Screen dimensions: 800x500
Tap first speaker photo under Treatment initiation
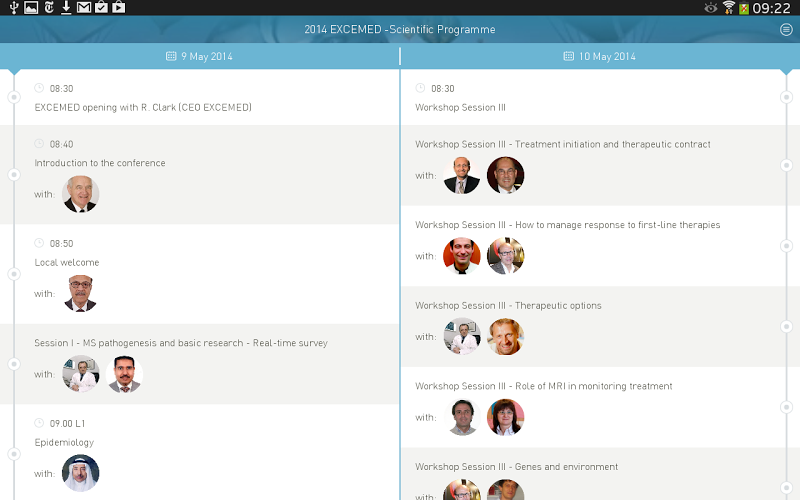click(462, 175)
